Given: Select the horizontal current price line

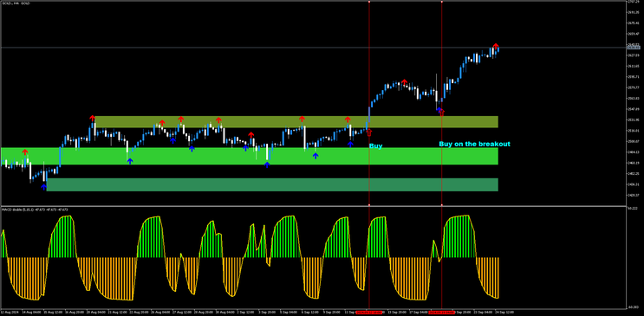Looking at the screenshot, I should 314,48.
